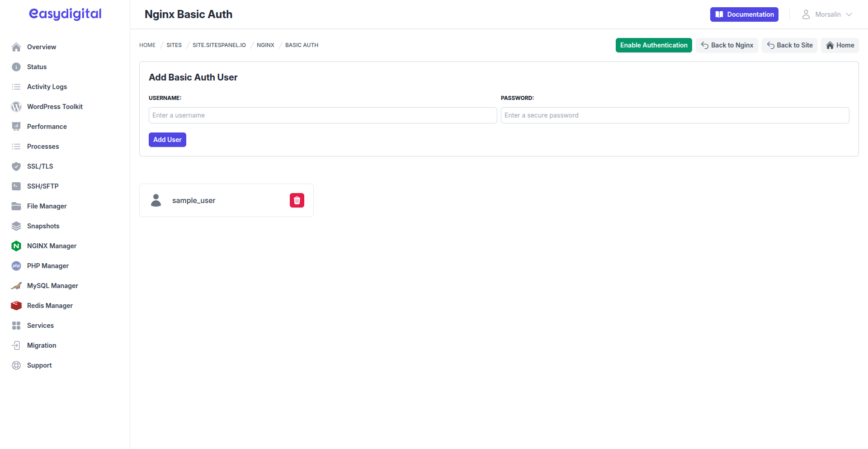Click the Snapshots layers icon
This screenshot has width=868, height=449.
pyautogui.click(x=16, y=226)
